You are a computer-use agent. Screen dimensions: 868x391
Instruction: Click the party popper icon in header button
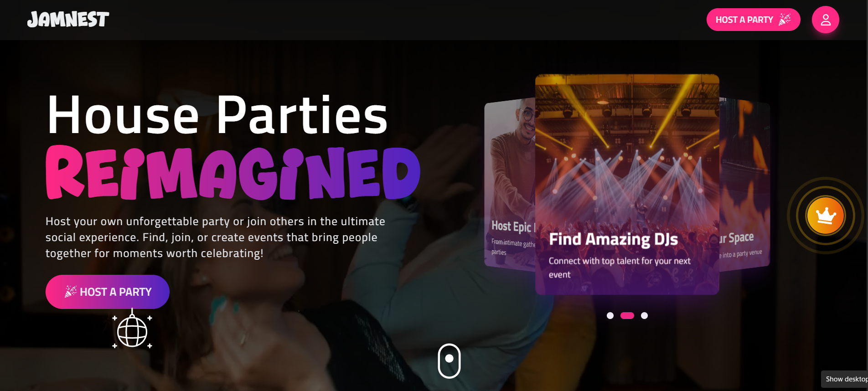(x=785, y=20)
